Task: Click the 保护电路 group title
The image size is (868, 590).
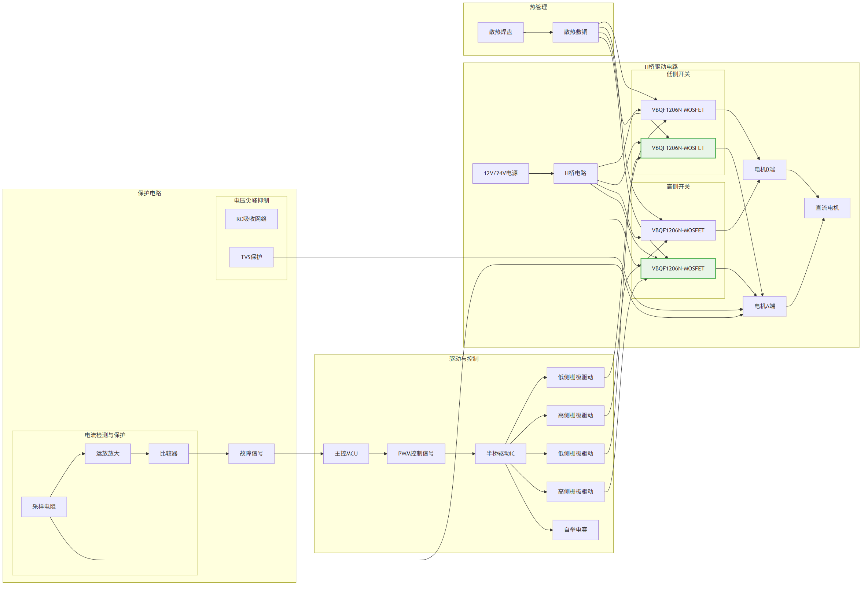Action: [x=150, y=193]
